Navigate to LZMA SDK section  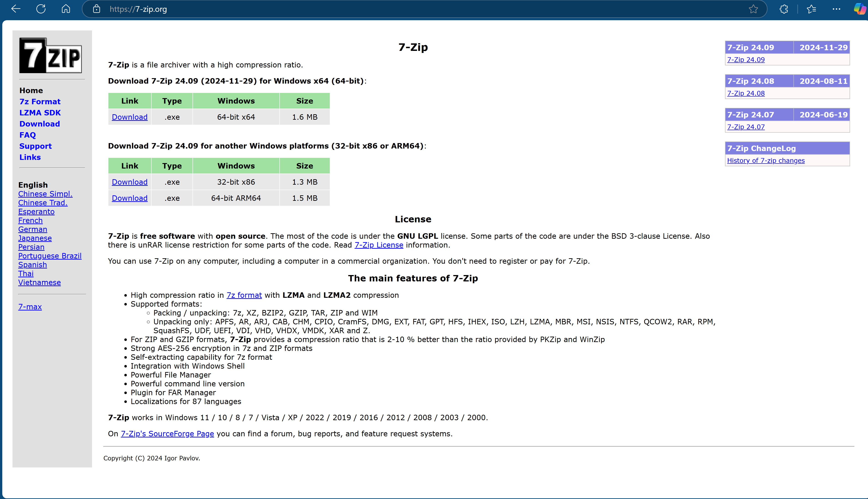tap(40, 113)
